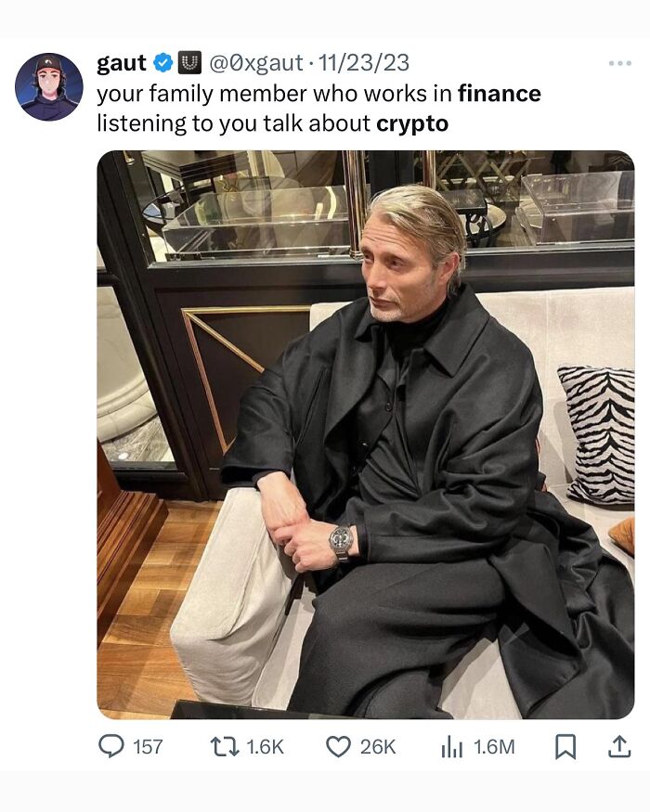650x812 pixels.
Task: Click the 157 replies count
Action: (148, 747)
